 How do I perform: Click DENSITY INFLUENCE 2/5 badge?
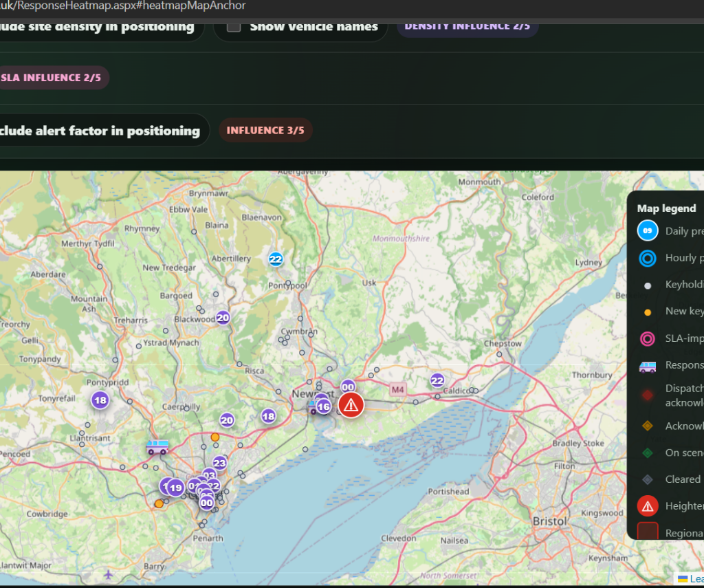pyautogui.click(x=467, y=26)
